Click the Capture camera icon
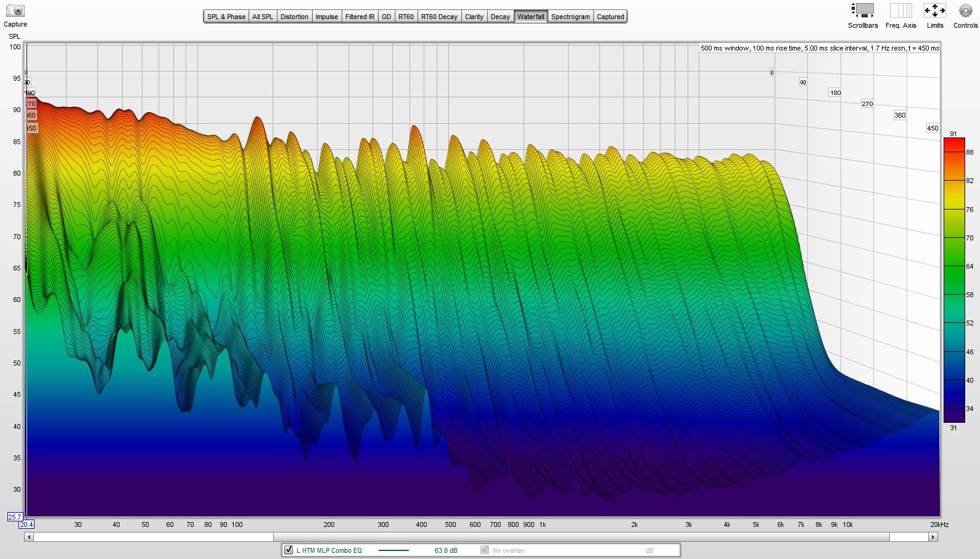This screenshot has height=559, width=980. coord(15,10)
